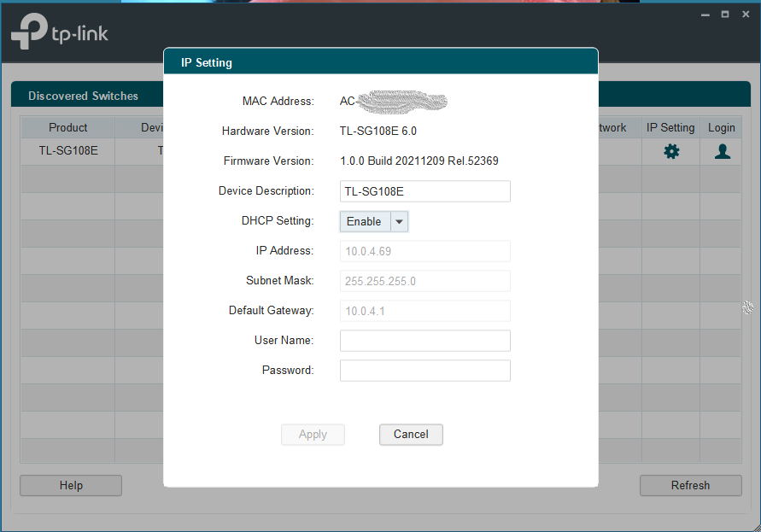Screen dimensions: 761x532
Task: Click into the Password field
Action: coord(424,371)
